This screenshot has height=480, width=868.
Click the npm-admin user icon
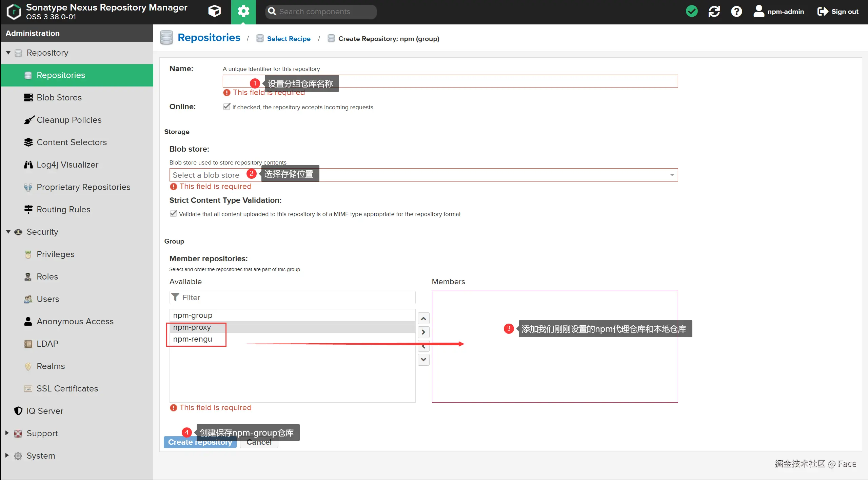(758, 12)
